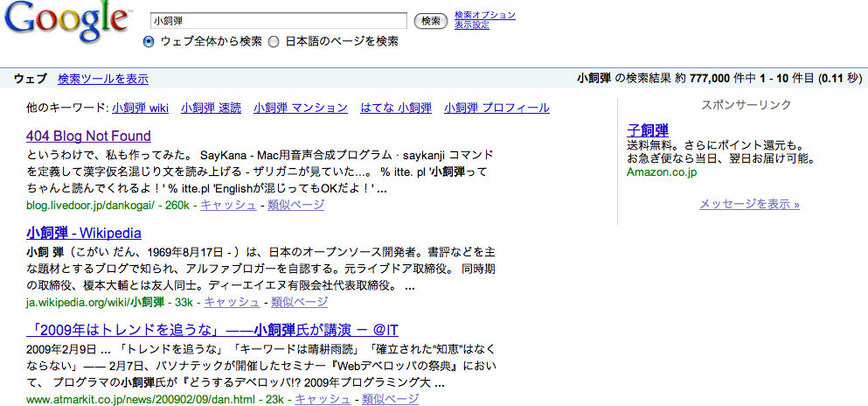This screenshot has width=868, height=406.
Task: Open 表示設定 preferences link
Action: (472, 24)
